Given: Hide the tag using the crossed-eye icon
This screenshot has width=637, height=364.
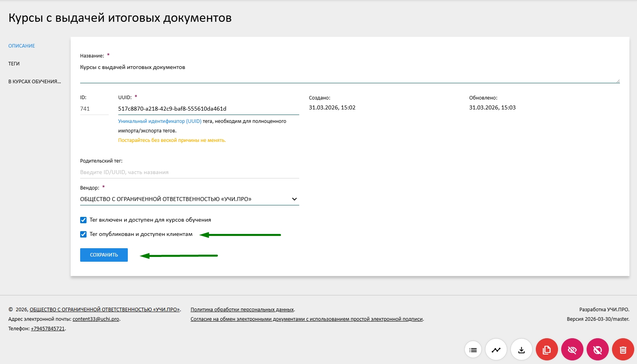Looking at the screenshot, I should (572, 349).
